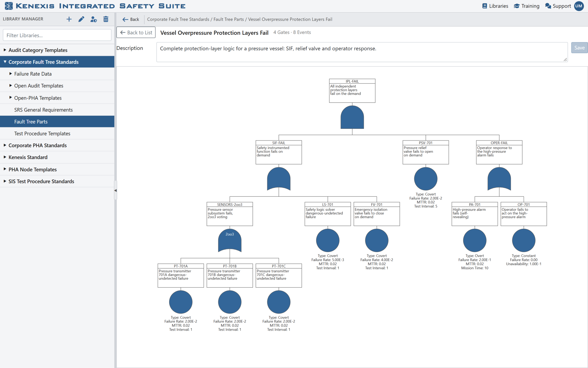Select the LS-701 basic event circle
588x368 pixels.
328,241
